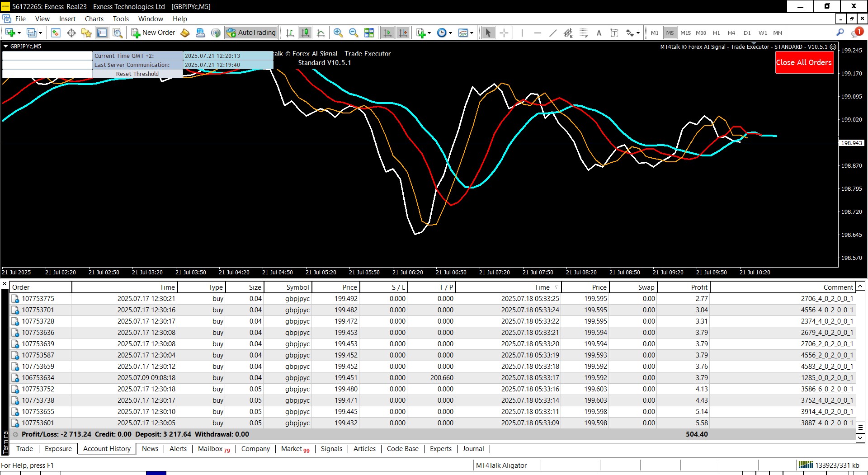Zoom out on the chart
Image resolution: width=868 pixels, height=475 pixels.
(354, 33)
